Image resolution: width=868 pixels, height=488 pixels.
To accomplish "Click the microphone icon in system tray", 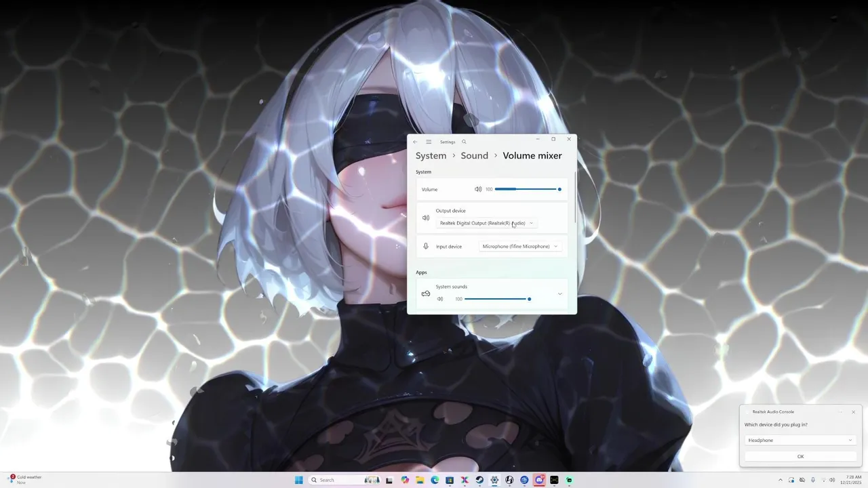I will tap(813, 480).
